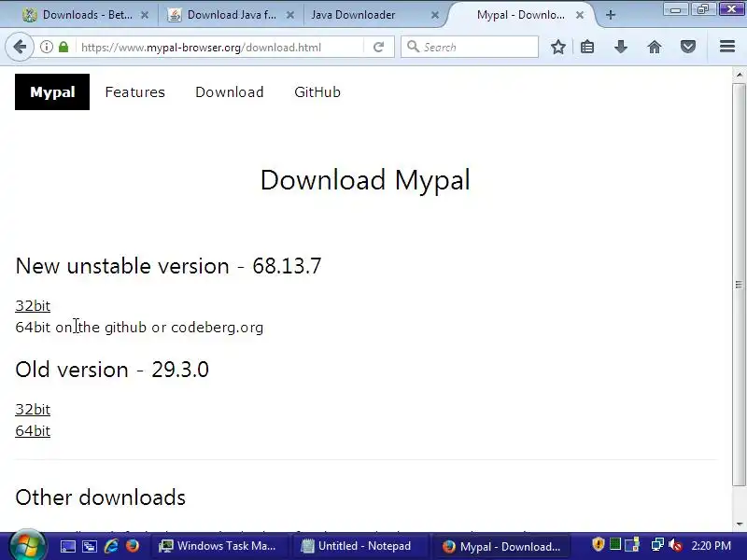Focus the Search box in toolbar
The width and height of the screenshot is (747, 560).
(x=470, y=47)
